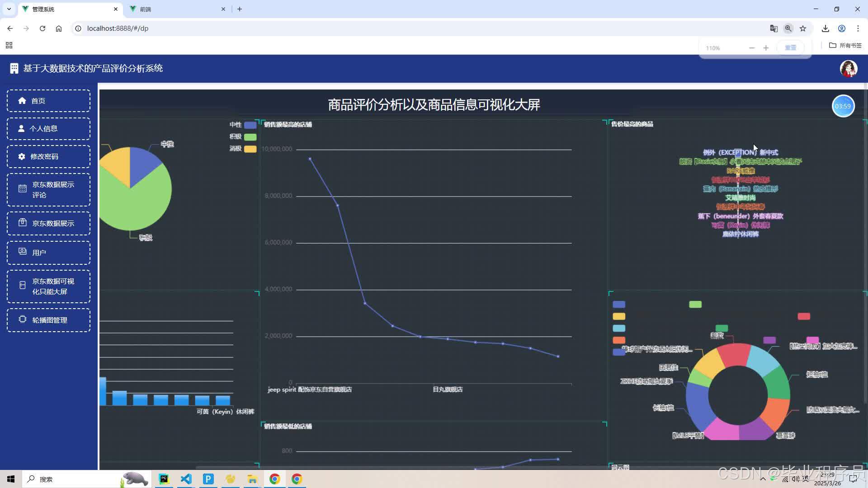868x488 pixels.
Task: Open 轮播图管理 in the sidebar
Action: [48, 320]
